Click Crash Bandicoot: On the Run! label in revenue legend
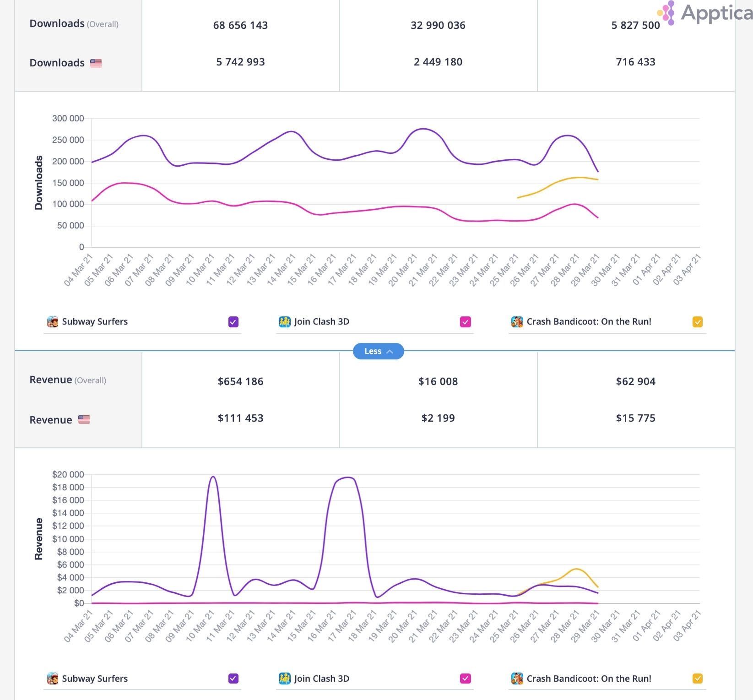 [x=589, y=678]
